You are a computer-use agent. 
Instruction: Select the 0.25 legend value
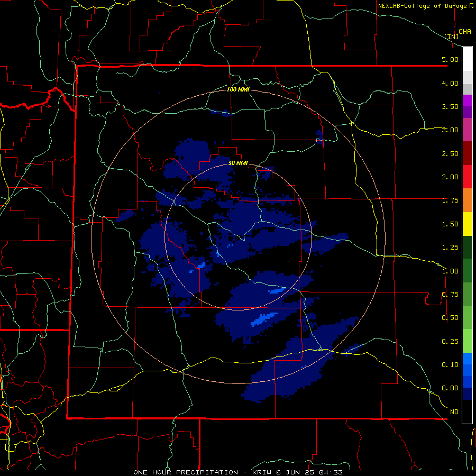point(450,342)
